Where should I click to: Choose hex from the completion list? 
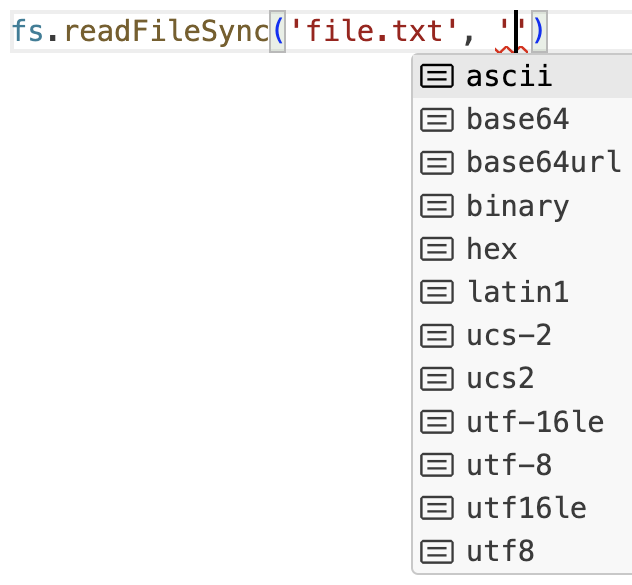(x=491, y=249)
